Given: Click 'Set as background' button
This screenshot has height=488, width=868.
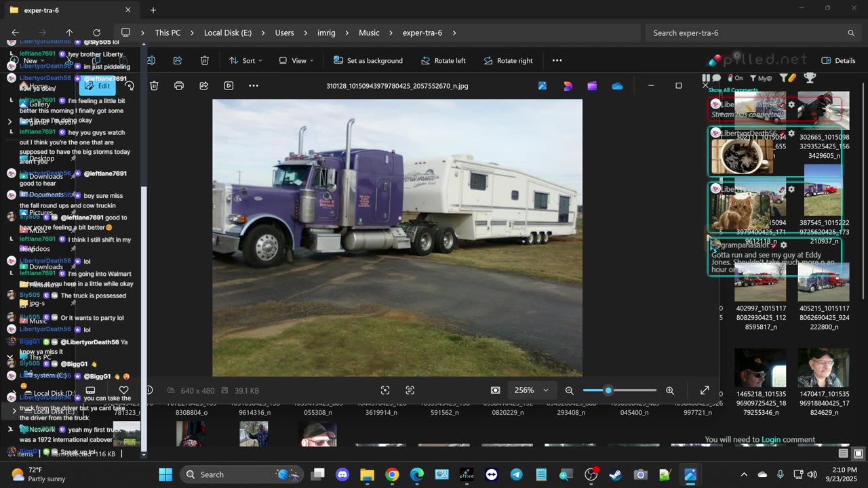Looking at the screenshot, I should click(368, 60).
